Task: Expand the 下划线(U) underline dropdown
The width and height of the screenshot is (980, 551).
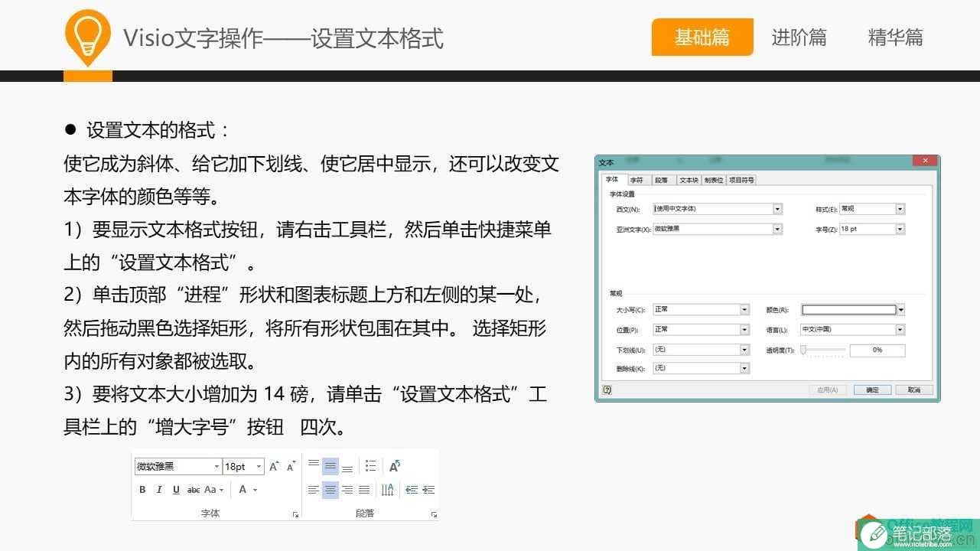Action: click(744, 350)
